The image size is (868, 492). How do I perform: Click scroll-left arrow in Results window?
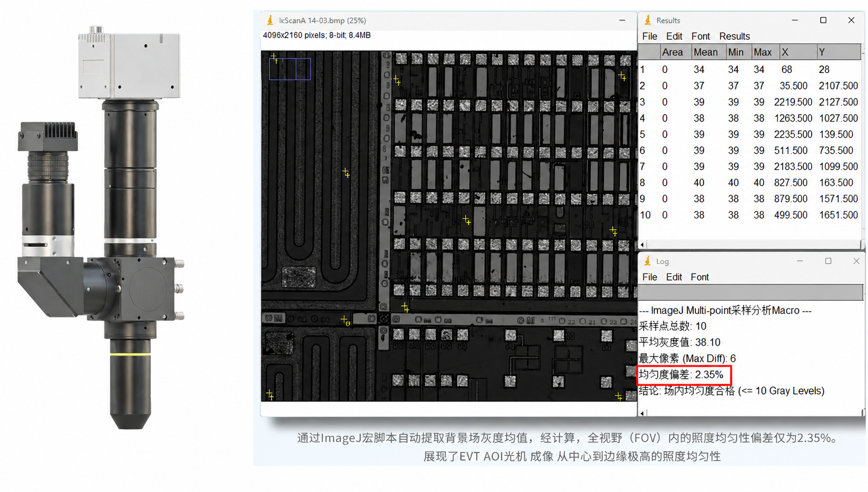(642, 244)
